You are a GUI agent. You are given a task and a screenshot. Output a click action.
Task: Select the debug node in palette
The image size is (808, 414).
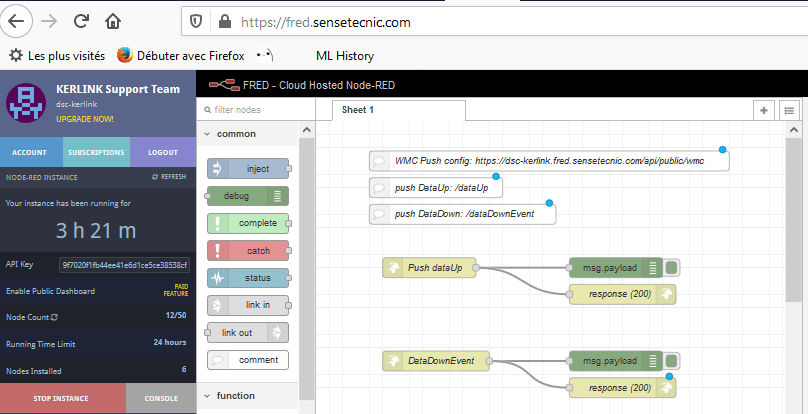tap(247, 196)
